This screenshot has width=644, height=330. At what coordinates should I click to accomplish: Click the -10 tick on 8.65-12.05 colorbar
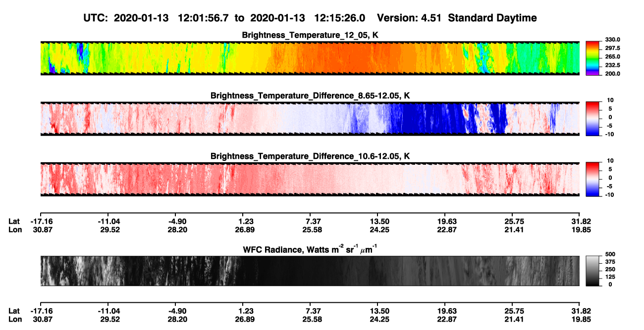click(609, 134)
